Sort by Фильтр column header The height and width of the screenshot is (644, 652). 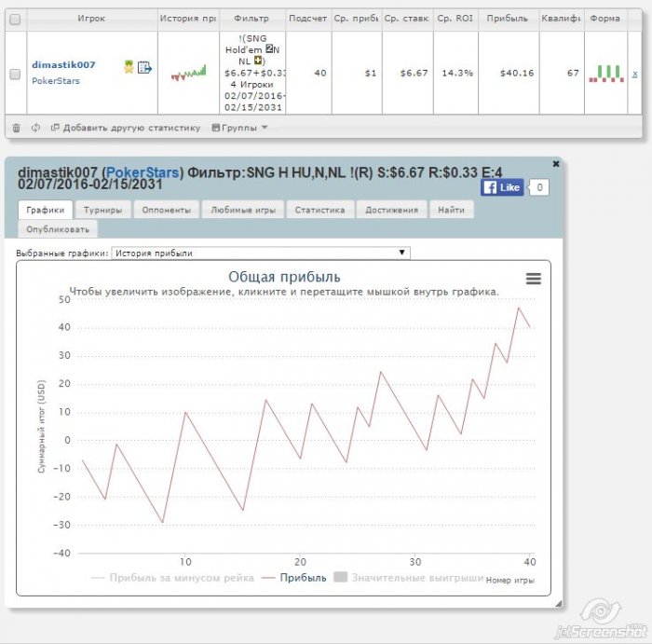(252, 19)
